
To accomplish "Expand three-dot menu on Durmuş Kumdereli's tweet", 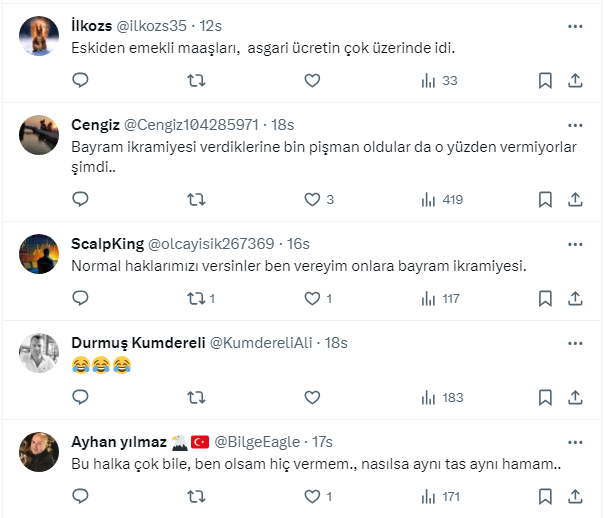I will [575, 342].
